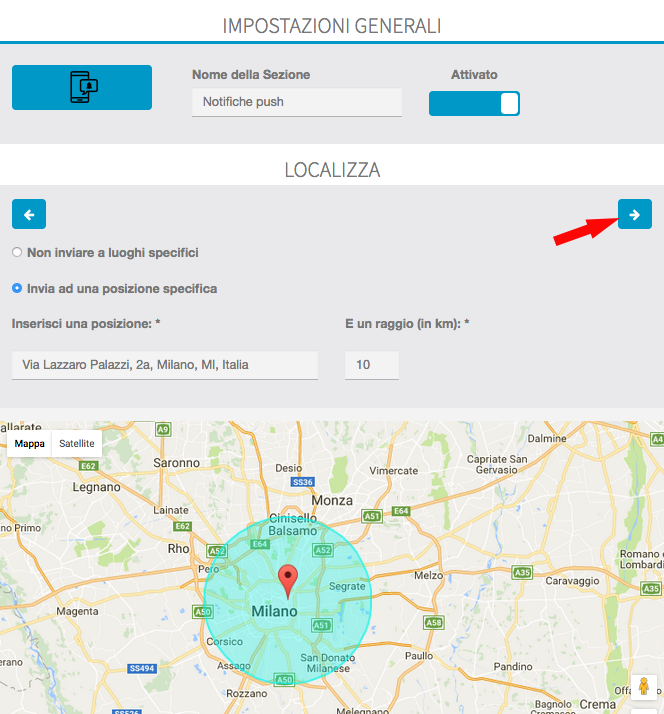The image size is (664, 714).
Task: Click the A58 highway badge on map
Action: click(434, 623)
